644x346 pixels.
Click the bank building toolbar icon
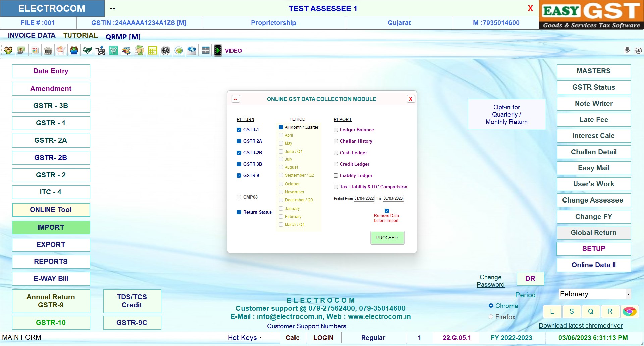[48, 51]
